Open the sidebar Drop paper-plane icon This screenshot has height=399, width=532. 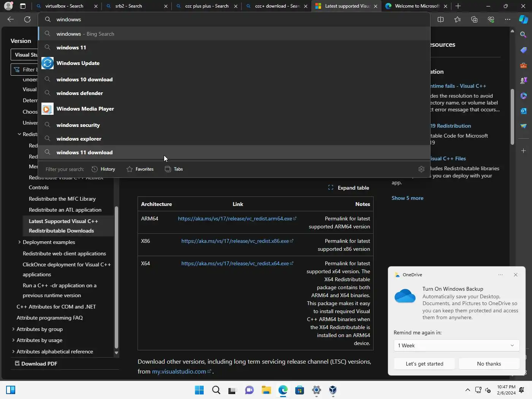point(523,126)
